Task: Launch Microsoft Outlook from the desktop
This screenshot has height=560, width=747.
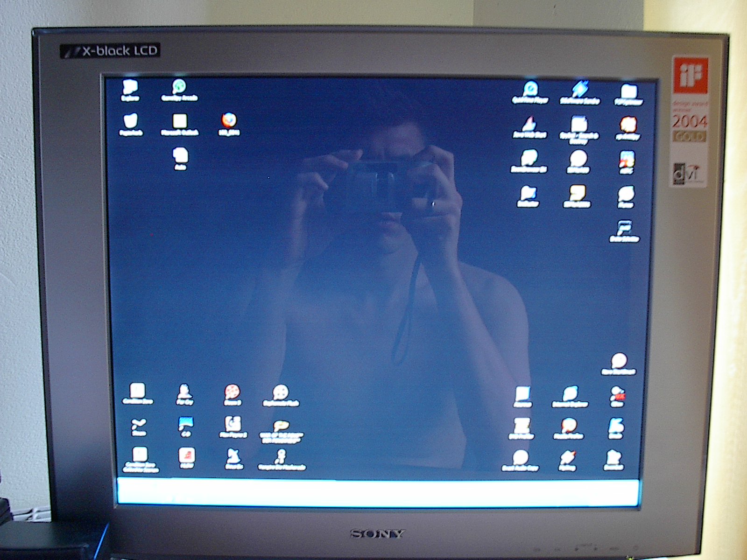Action: (x=180, y=122)
